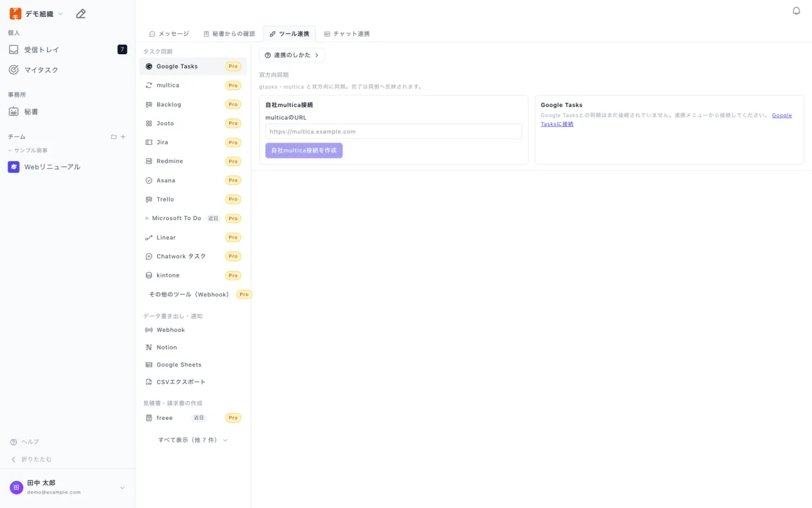Select Jira integration
This screenshot has width=812, height=508.
194,142
